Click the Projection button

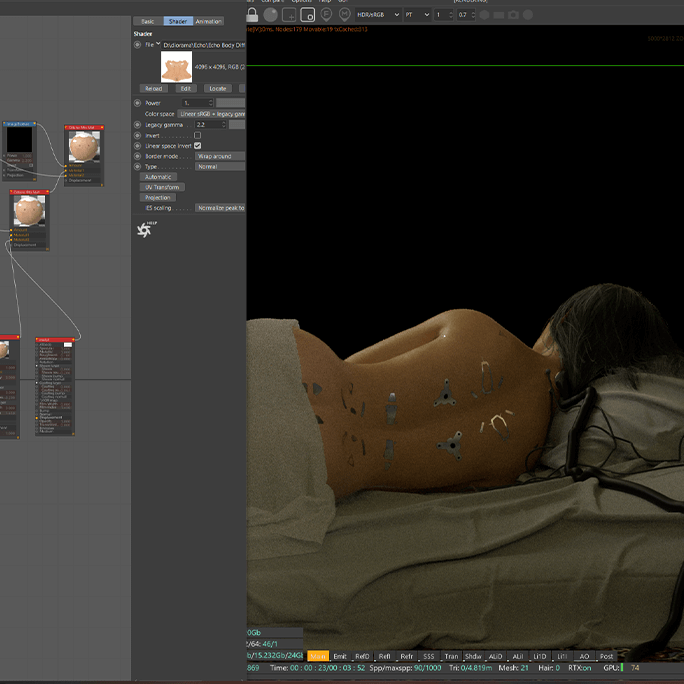click(157, 198)
